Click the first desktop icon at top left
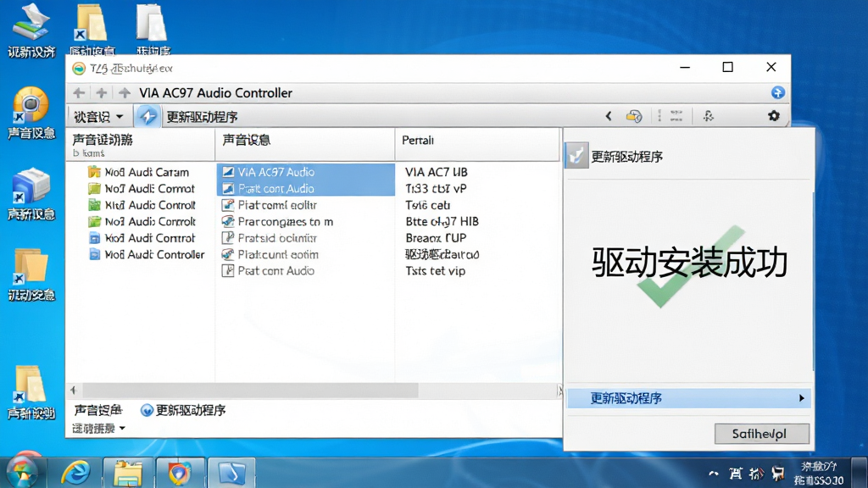868x488 pixels. [31, 30]
